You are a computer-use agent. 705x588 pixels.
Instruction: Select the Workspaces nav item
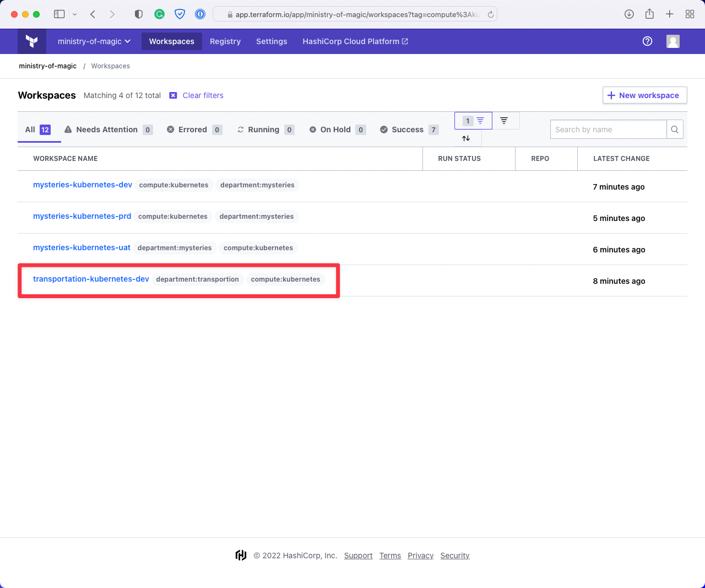(172, 41)
